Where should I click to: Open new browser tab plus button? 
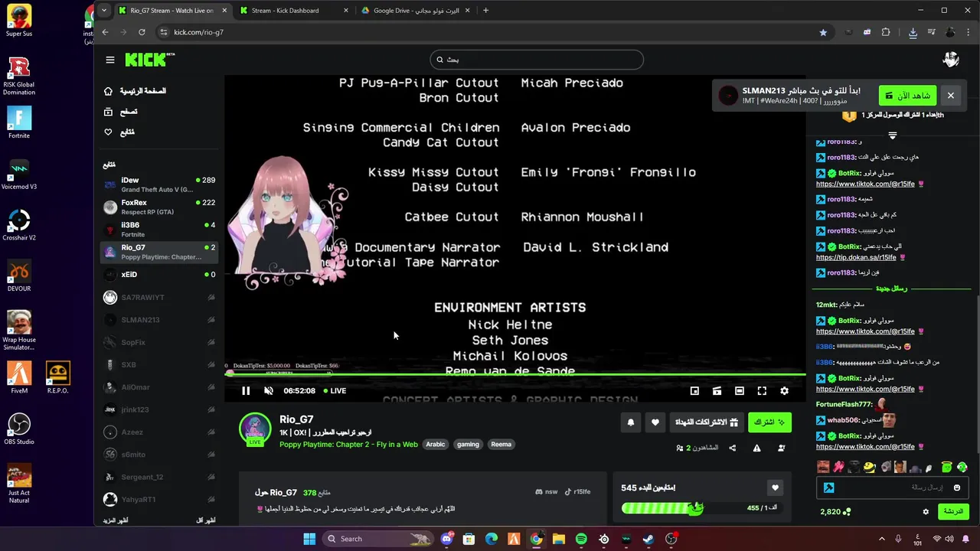coord(485,11)
